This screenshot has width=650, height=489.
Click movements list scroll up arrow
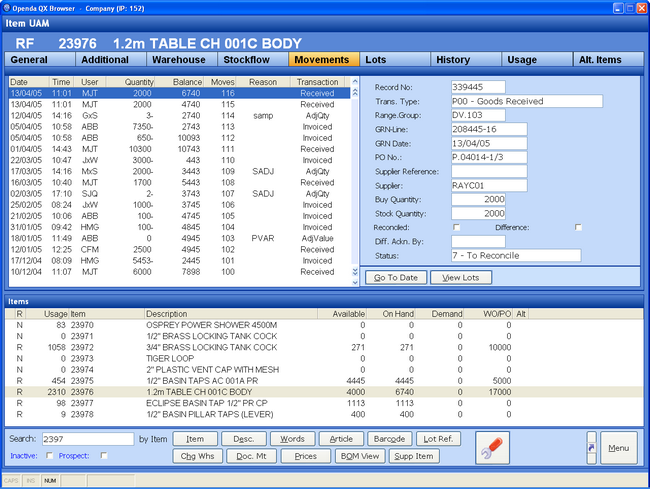tap(355, 82)
